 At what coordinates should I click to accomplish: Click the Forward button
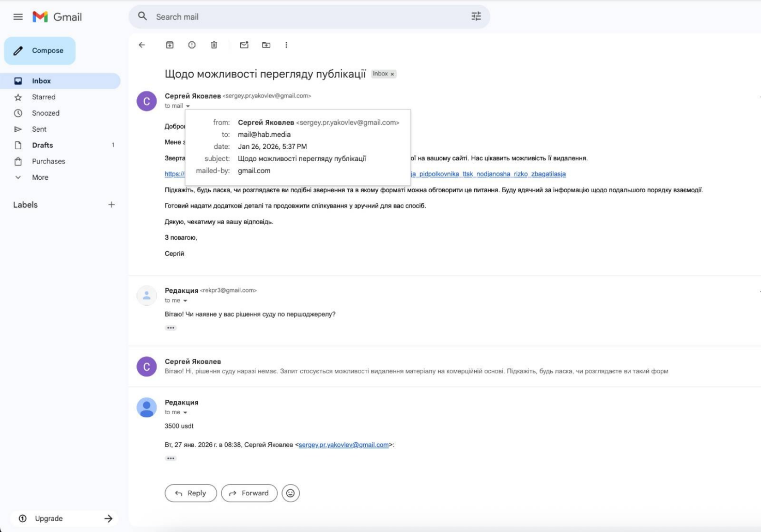[x=249, y=493]
